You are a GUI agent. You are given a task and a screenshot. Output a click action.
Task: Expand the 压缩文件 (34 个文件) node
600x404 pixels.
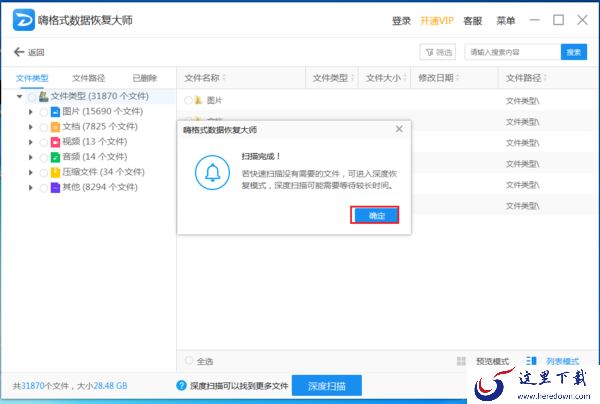31,173
